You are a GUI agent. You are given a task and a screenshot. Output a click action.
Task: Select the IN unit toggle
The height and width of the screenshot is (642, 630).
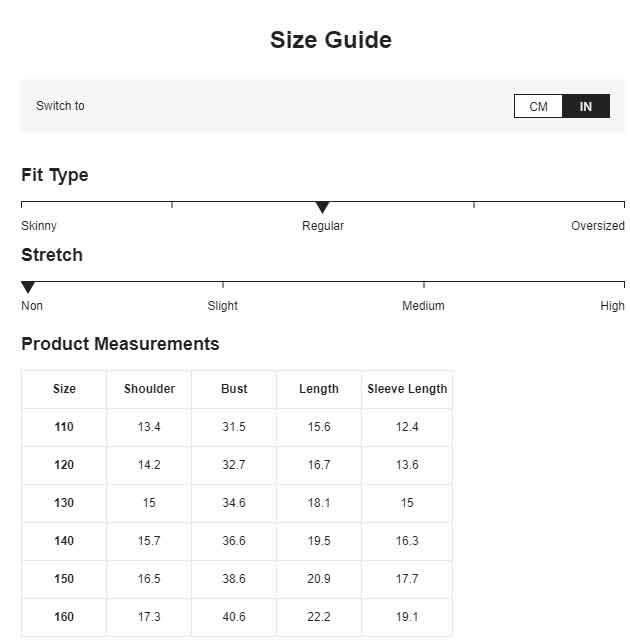click(x=585, y=106)
